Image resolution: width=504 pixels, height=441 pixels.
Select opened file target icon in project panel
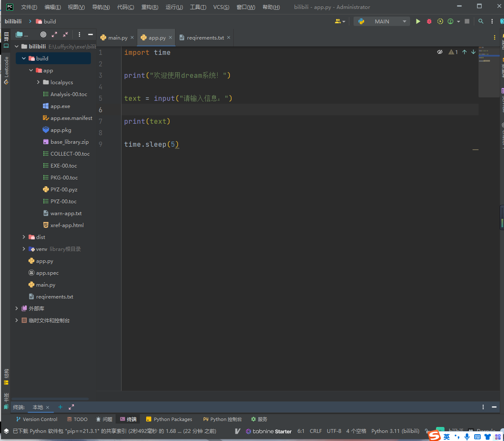click(x=43, y=34)
